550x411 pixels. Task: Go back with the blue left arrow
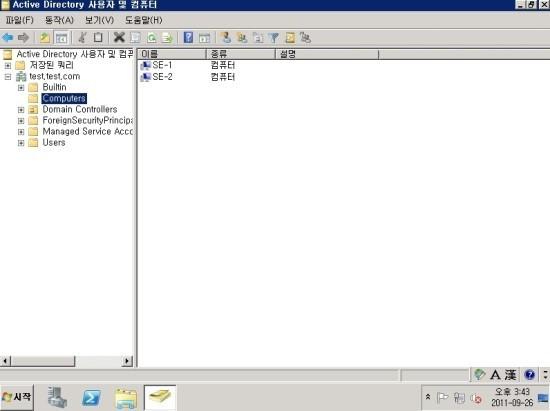pyautogui.click(x=8, y=38)
